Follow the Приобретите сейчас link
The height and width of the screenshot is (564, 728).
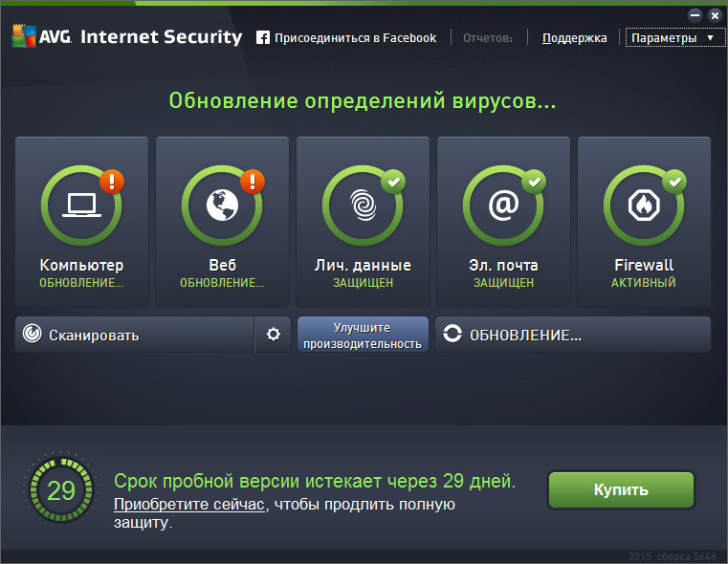tap(188, 504)
